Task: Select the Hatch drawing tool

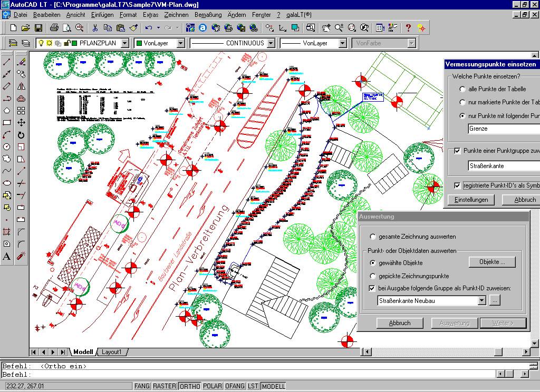Action: (7, 232)
